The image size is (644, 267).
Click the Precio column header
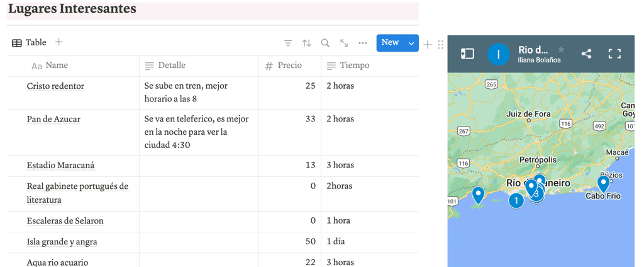pyautogui.click(x=290, y=66)
